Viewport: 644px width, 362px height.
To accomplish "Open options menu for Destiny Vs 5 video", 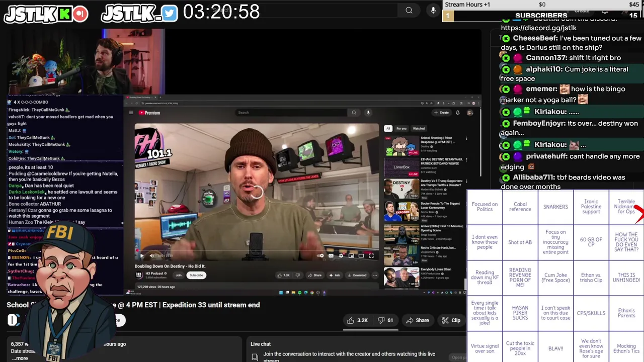I will 466,182.
